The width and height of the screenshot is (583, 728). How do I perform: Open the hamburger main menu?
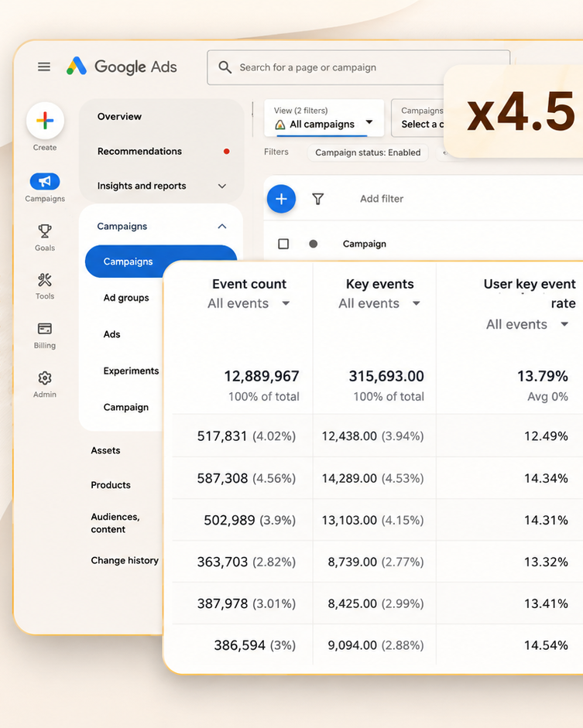[44, 67]
